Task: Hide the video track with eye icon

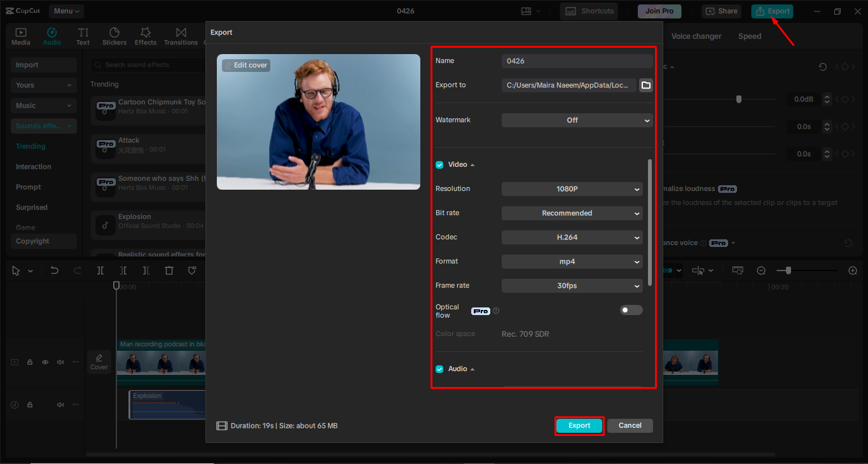Action: (45, 362)
